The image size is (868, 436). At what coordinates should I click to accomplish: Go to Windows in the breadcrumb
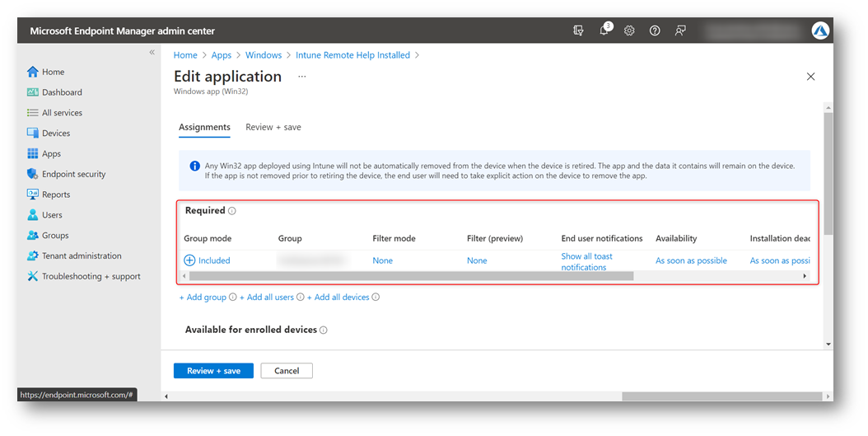click(x=264, y=55)
